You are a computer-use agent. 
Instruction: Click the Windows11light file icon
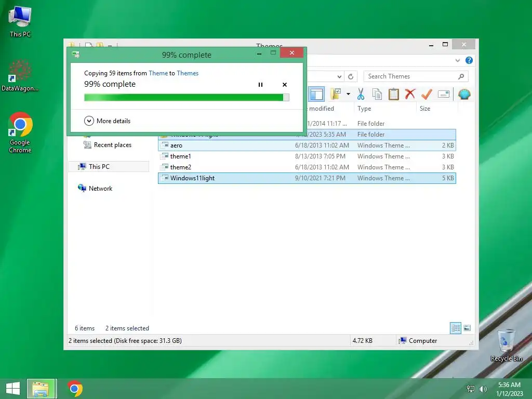(x=165, y=178)
